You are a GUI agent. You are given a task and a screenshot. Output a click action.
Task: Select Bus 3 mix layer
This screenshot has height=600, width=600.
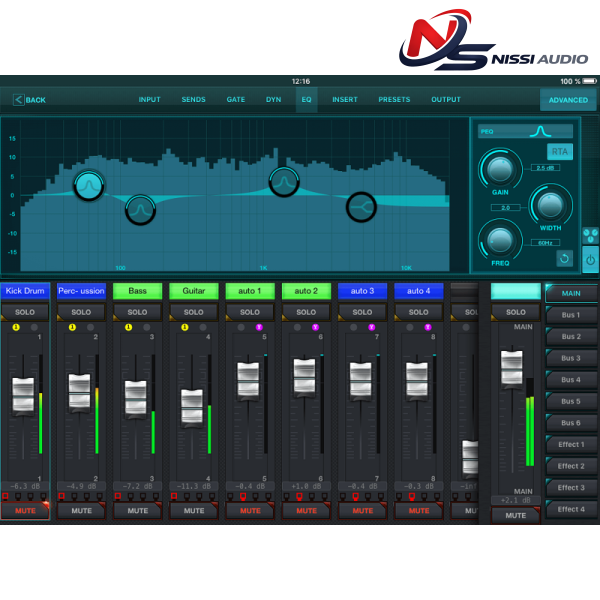pyautogui.click(x=570, y=358)
